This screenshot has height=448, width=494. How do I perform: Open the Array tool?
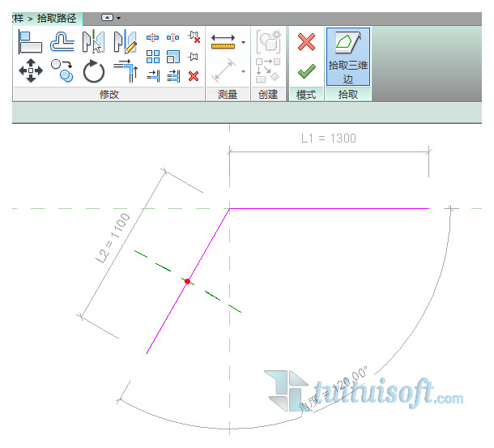pos(153,57)
